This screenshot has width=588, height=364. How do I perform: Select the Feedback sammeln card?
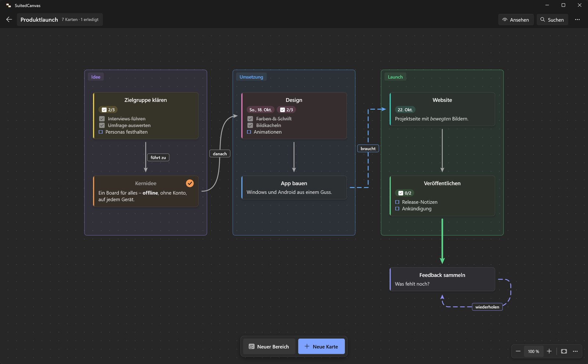click(x=442, y=279)
